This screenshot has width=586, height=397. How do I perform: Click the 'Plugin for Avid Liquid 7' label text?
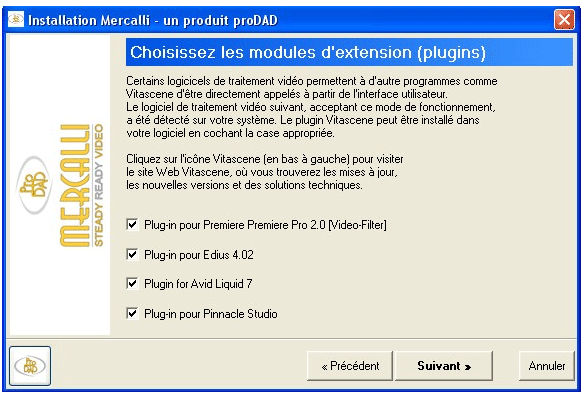(198, 284)
